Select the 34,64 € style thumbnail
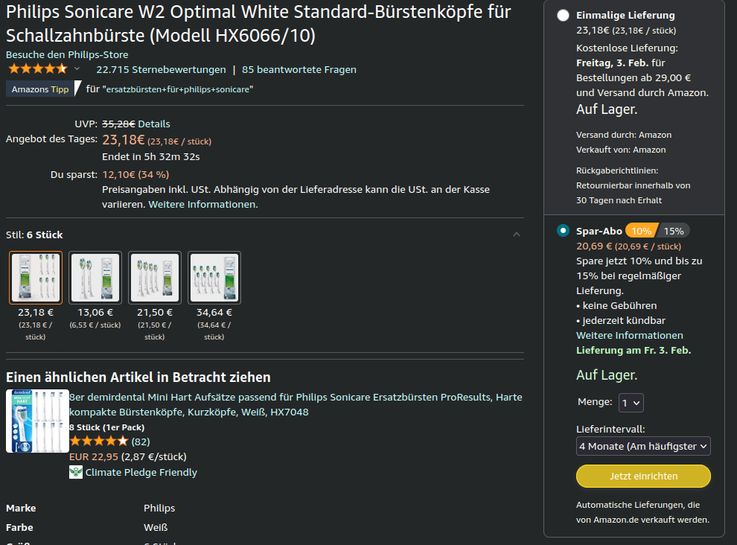 pyautogui.click(x=214, y=277)
